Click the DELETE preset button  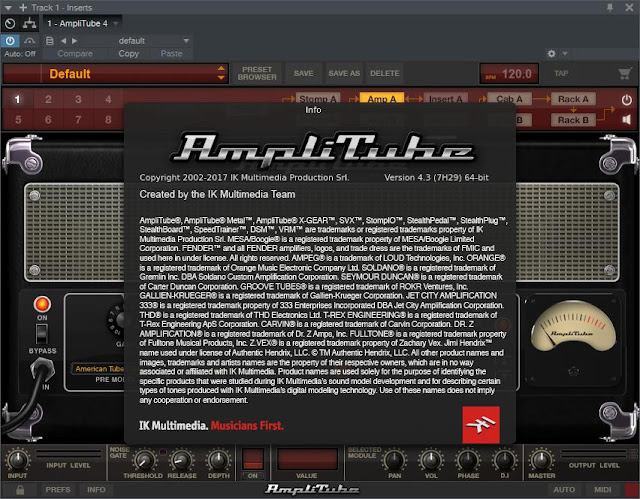[384, 73]
